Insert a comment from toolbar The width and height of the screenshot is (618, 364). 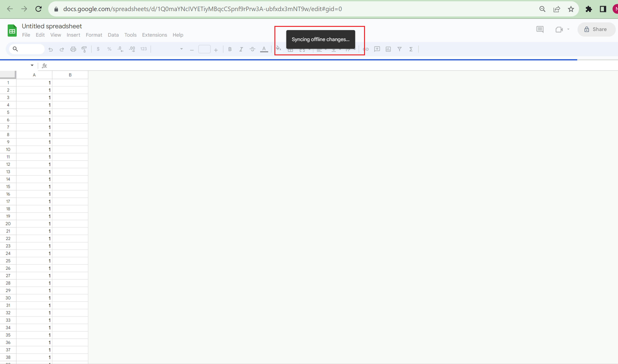(x=377, y=49)
